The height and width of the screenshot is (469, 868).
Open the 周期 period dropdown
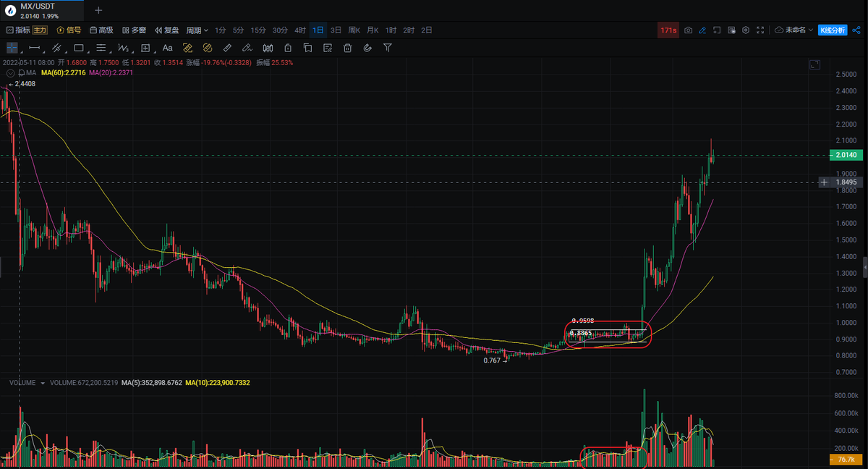pos(197,30)
